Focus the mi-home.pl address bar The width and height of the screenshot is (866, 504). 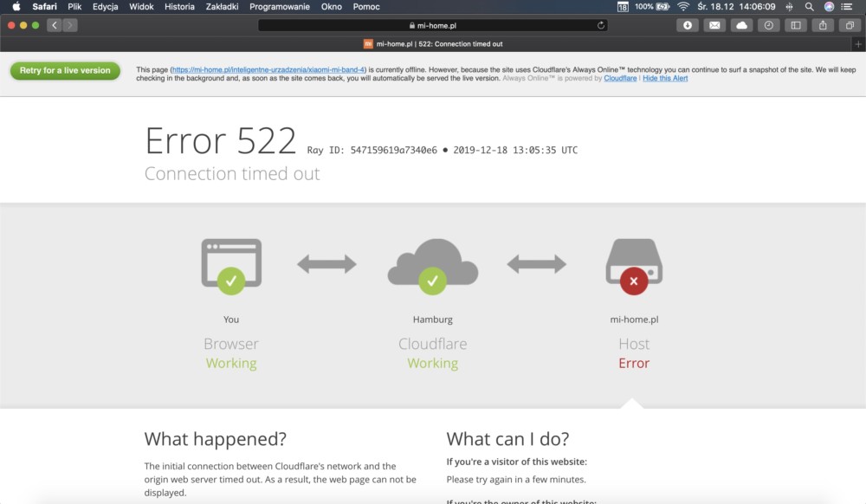pos(433,25)
